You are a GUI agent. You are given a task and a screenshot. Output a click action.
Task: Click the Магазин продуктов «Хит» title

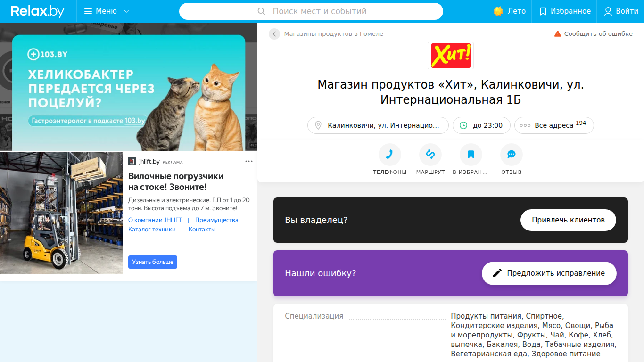[x=451, y=92]
